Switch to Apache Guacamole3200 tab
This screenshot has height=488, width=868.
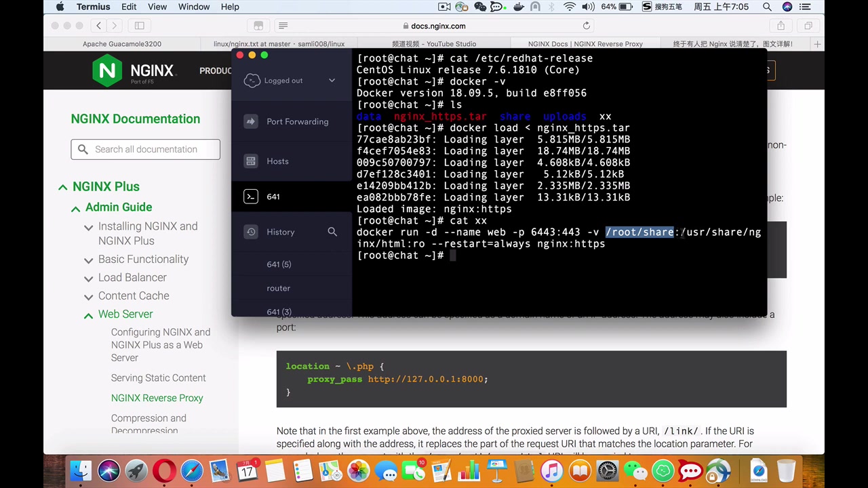pyautogui.click(x=122, y=44)
